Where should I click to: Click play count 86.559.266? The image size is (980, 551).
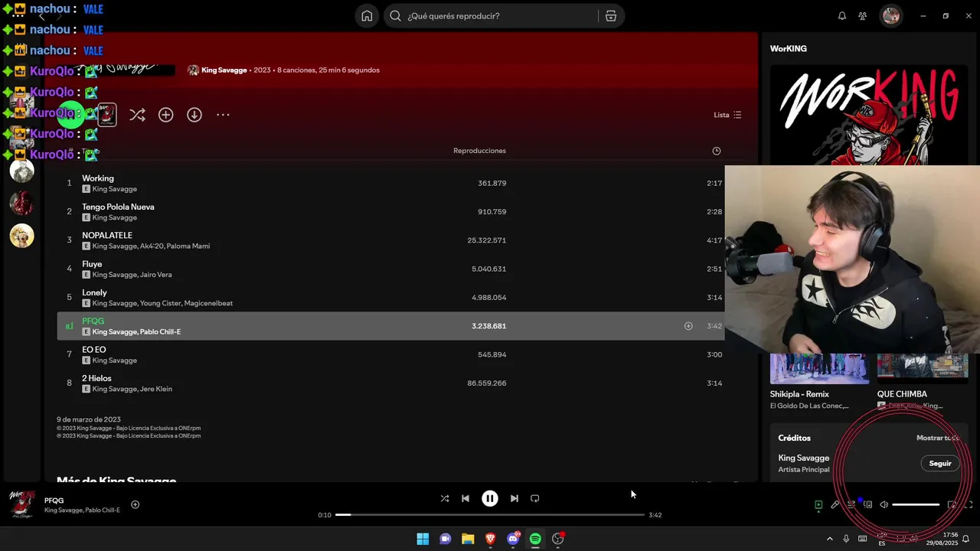point(487,383)
